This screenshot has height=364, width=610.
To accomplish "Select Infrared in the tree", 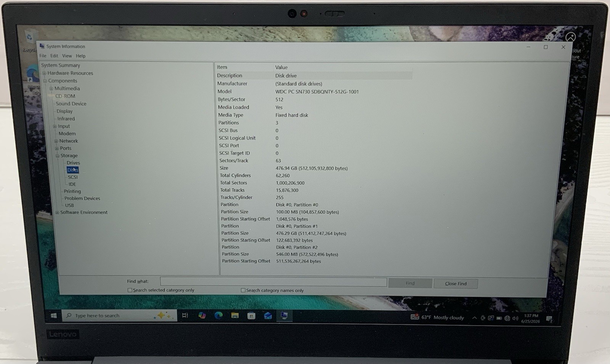I will (x=66, y=118).
